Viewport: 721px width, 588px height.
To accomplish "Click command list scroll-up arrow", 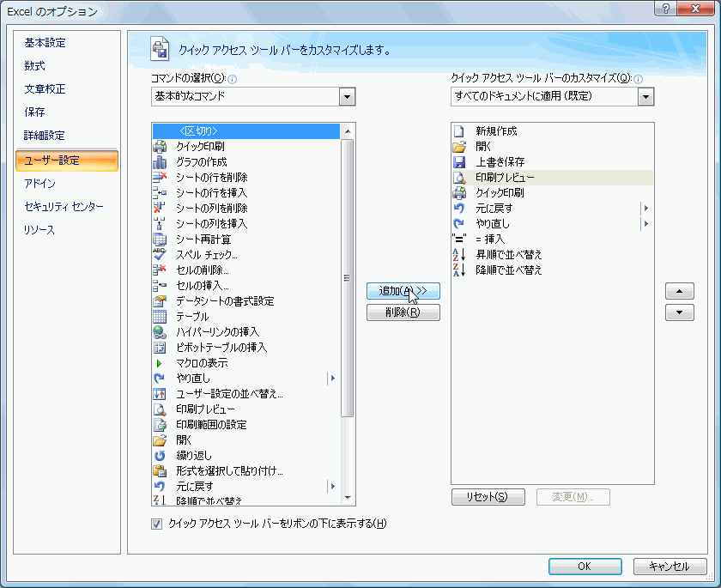I will (x=348, y=131).
